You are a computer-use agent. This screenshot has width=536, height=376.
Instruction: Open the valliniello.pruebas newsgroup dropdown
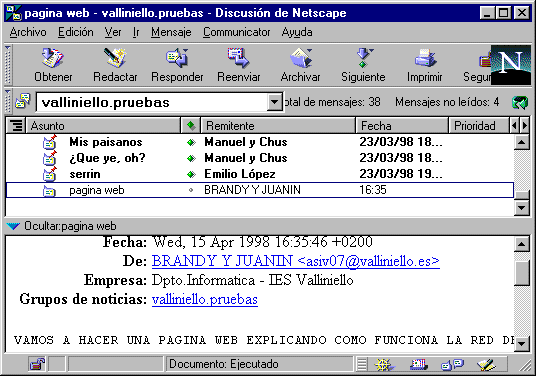[x=274, y=102]
